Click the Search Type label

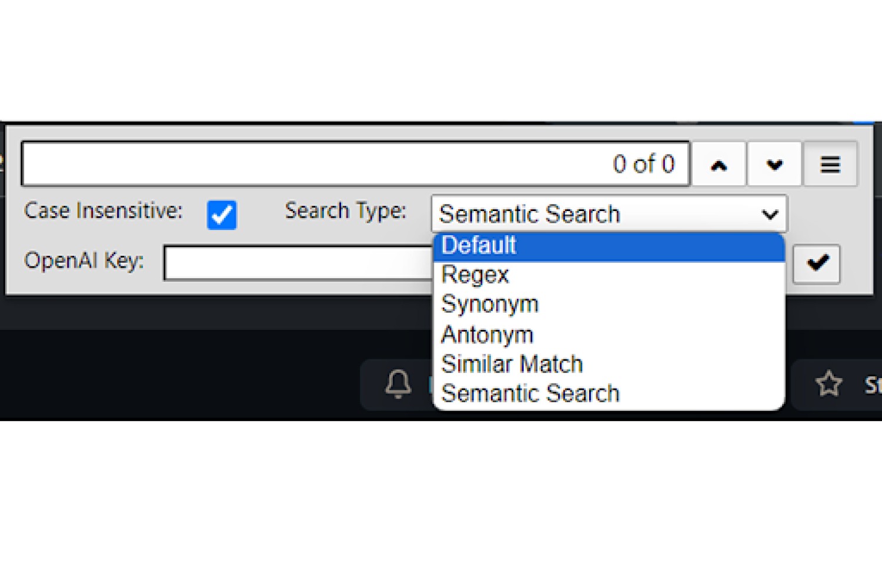point(346,211)
